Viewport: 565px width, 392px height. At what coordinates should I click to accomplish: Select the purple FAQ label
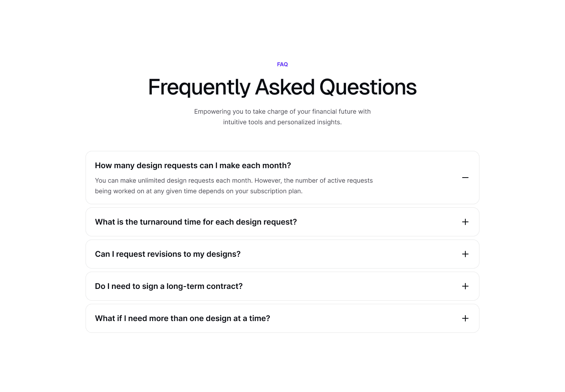click(x=282, y=64)
